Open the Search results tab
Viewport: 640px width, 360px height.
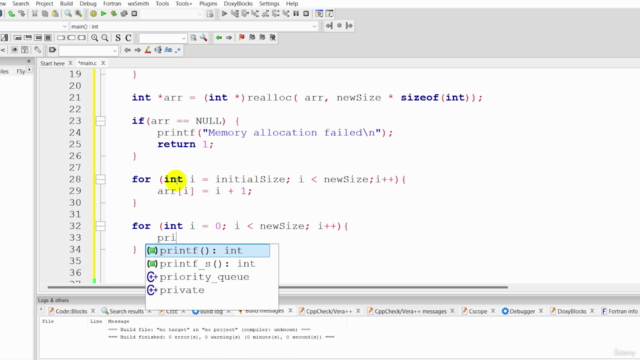127,311
